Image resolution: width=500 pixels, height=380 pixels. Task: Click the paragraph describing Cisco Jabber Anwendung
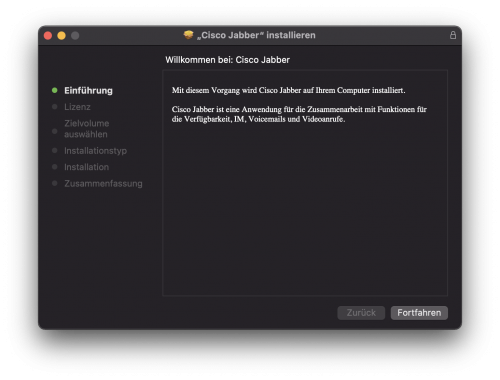[299, 114]
